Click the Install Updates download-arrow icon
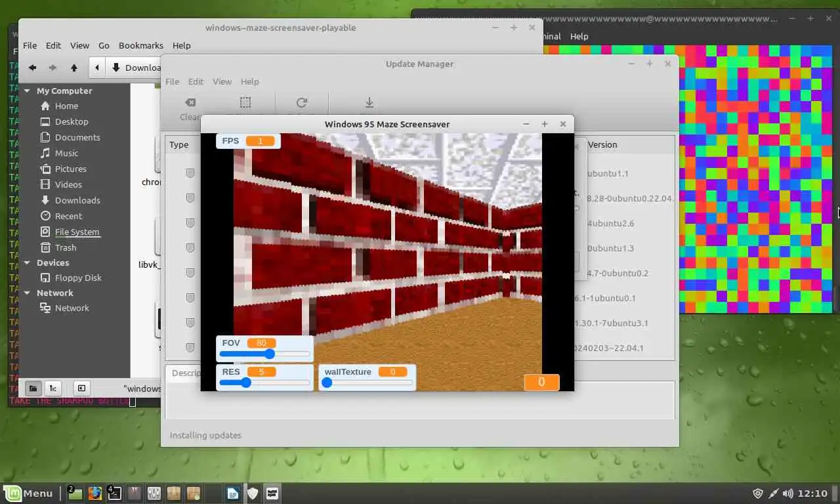Screen dimensions: 840x504 369,102
